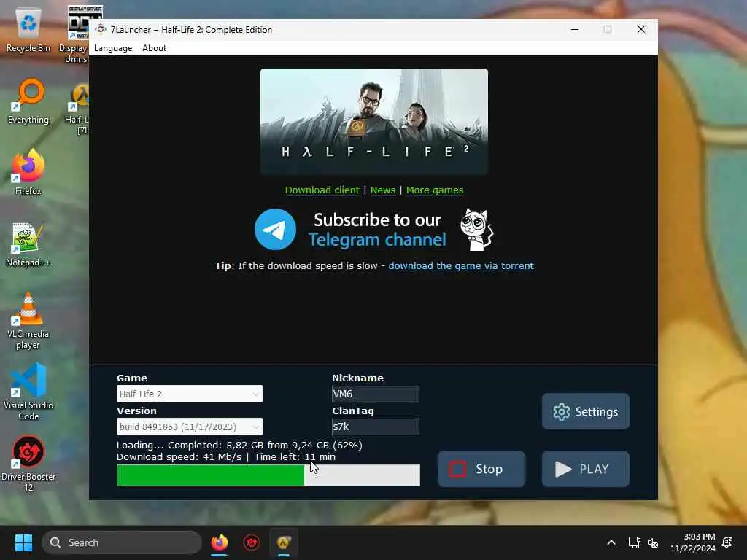The image size is (747, 560).
Task: Click the 7Launcher title bar icon
Action: (x=101, y=29)
